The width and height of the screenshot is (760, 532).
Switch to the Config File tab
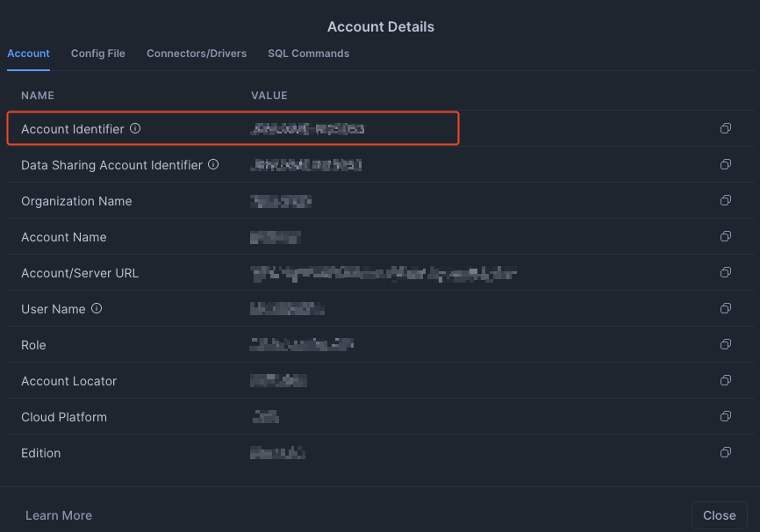tap(98, 54)
